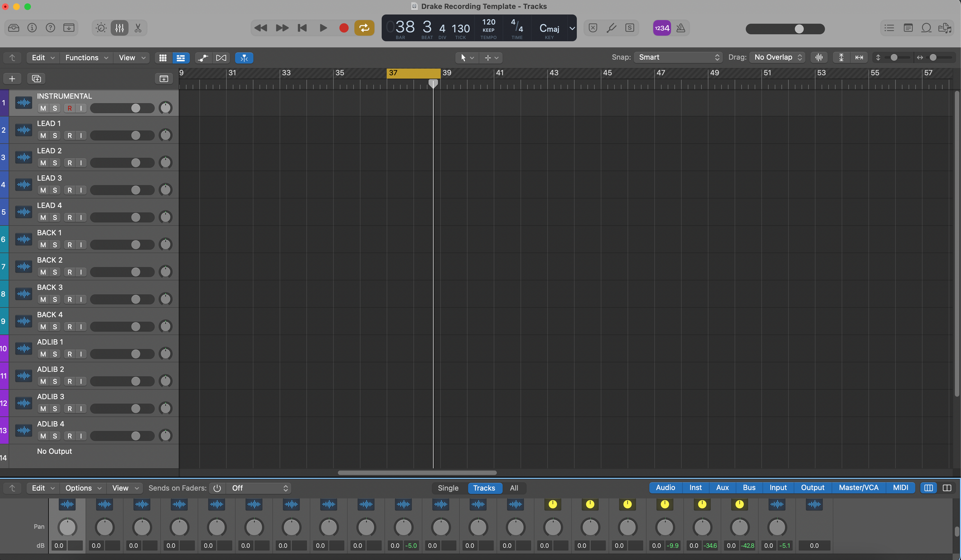Viewport: 961px width, 560px height.
Task: Adjust the BACK 2 track volume slider
Action: click(135, 272)
